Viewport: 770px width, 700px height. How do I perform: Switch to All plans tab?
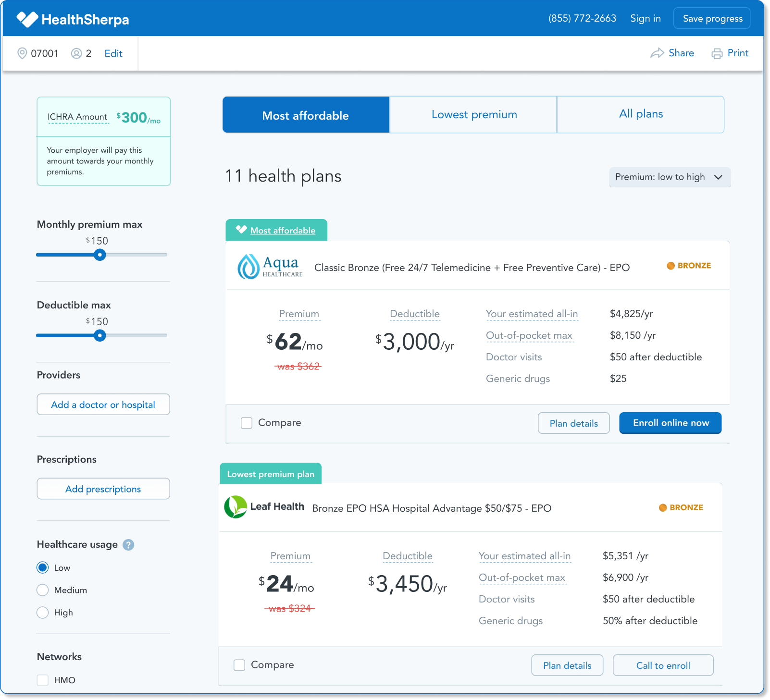pyautogui.click(x=641, y=114)
